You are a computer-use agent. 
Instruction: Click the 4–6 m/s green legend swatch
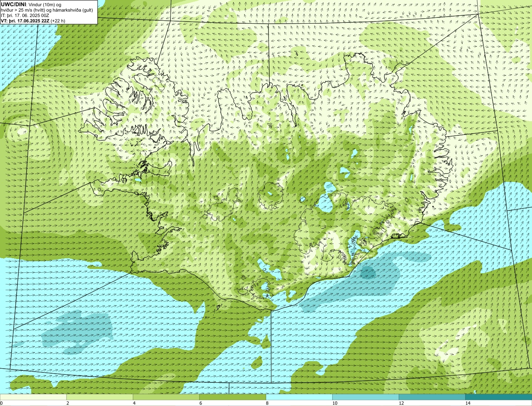tap(166, 397)
